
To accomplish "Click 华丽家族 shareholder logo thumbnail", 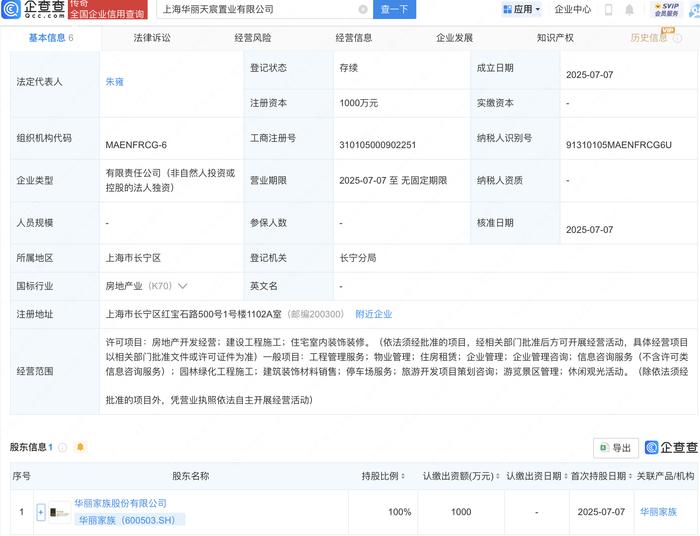I will (59, 512).
